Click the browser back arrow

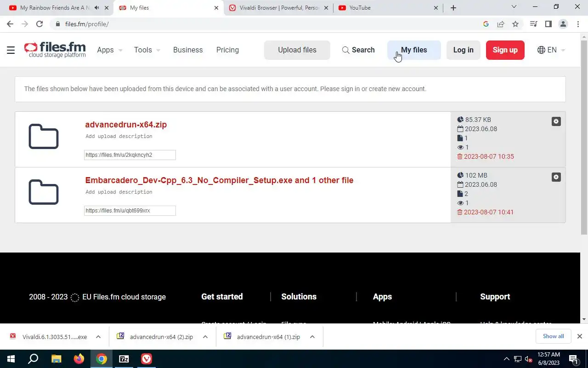[x=10, y=24]
